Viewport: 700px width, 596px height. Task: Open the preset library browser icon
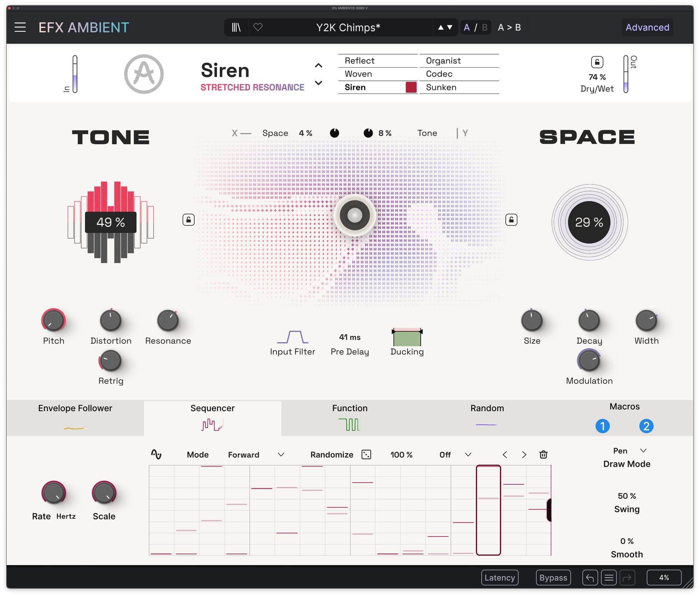click(x=236, y=27)
